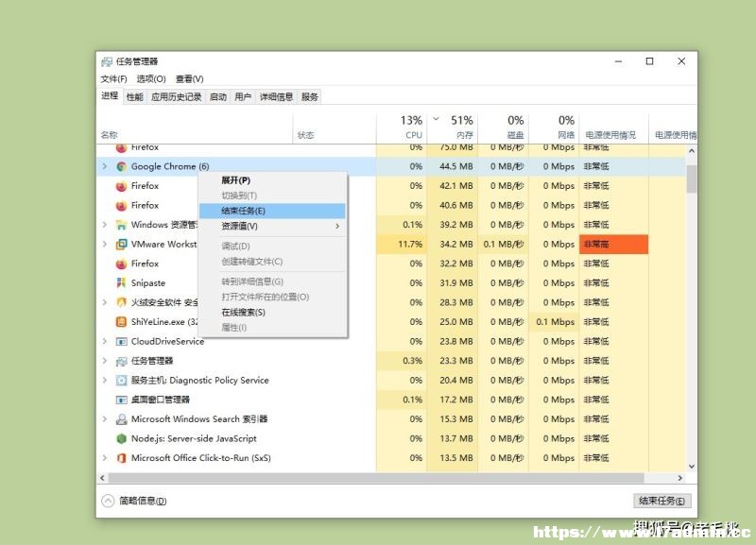Click the 11.7% CPU value
The width and height of the screenshot is (756, 545).
click(410, 245)
